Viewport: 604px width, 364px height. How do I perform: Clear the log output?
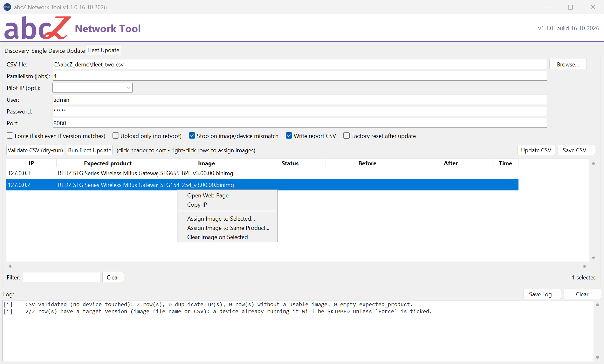coord(582,294)
